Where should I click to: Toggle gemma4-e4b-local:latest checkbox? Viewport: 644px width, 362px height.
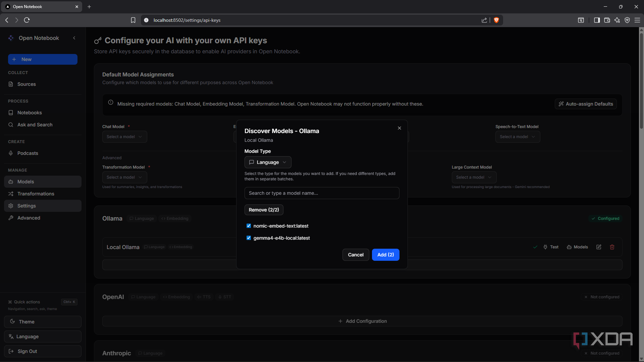[x=249, y=238]
